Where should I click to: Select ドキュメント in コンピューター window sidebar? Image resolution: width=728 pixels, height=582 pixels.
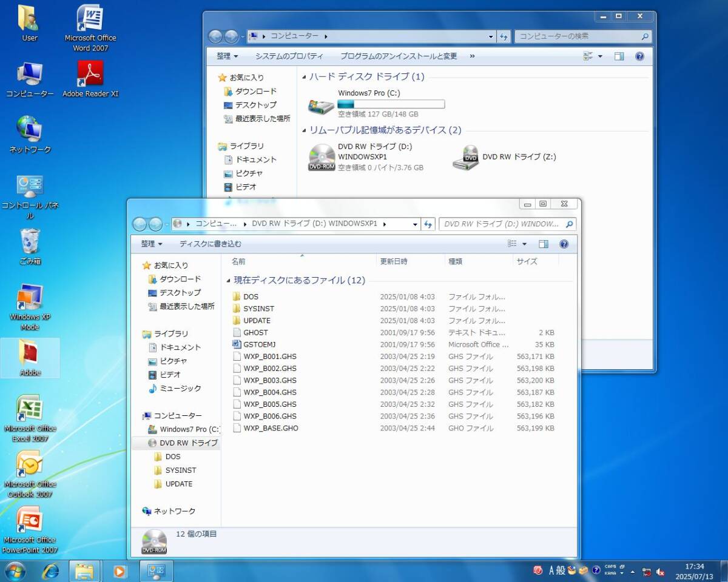tap(250, 159)
